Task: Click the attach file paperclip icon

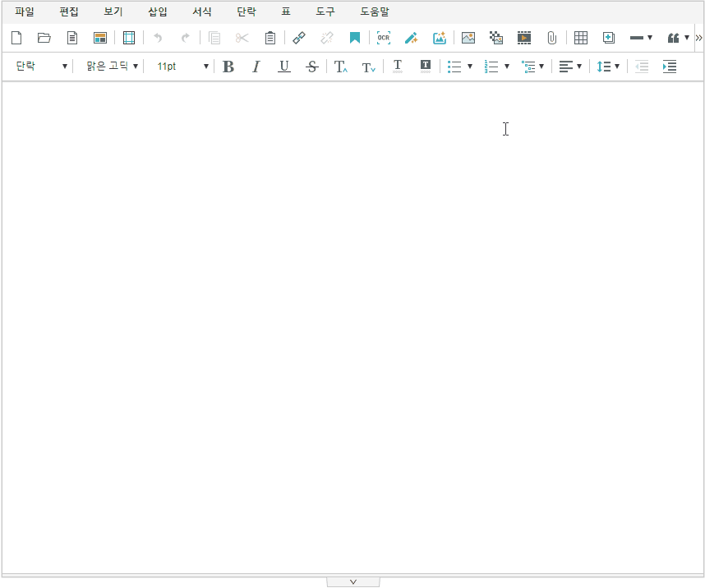Action: coord(552,38)
